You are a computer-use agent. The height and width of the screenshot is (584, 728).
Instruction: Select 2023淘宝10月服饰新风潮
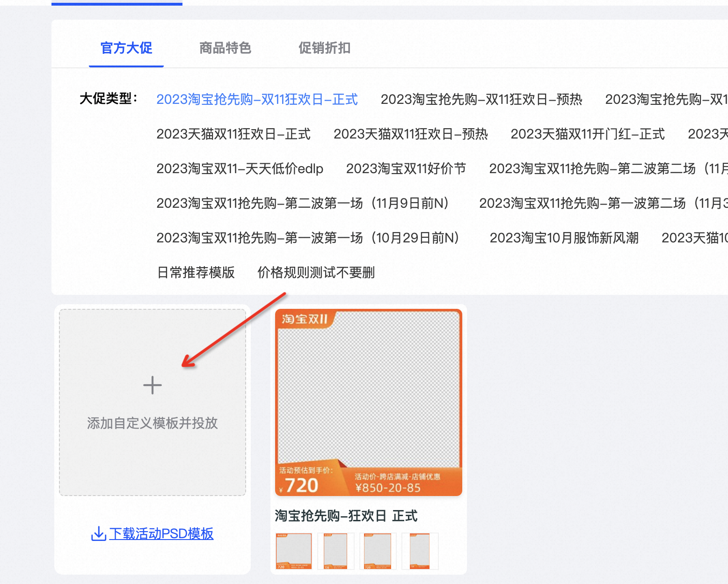click(564, 238)
